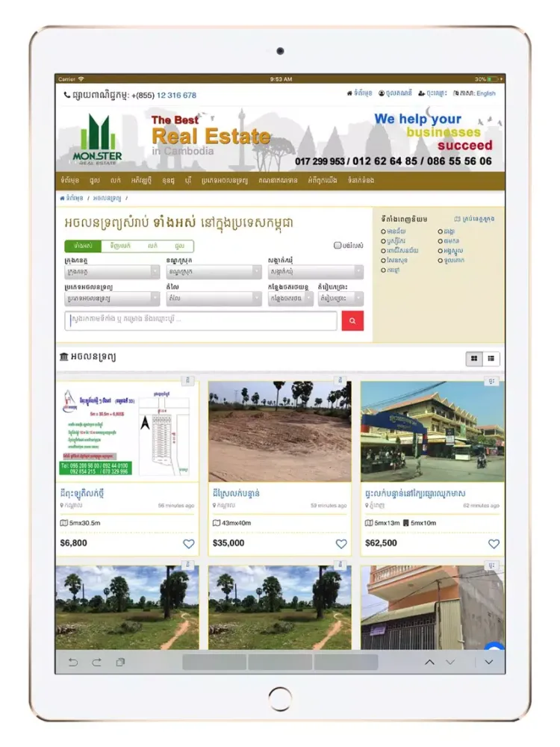Select the last radio in left locations column
Screen dimensions: 560x747
[x=383, y=270]
